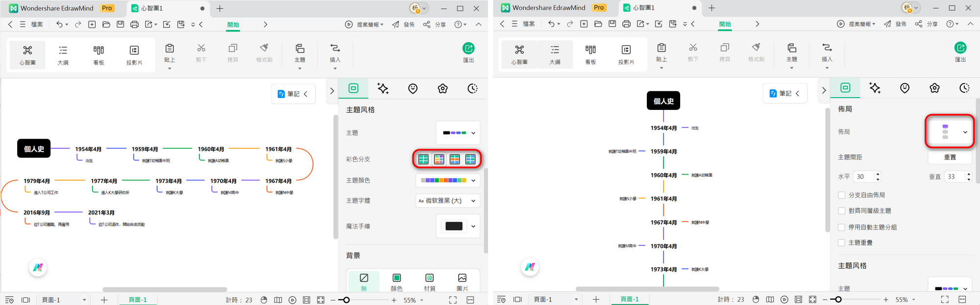Open 55% zoom dropdown in left window
The height and width of the screenshot is (305, 980).
click(x=413, y=300)
